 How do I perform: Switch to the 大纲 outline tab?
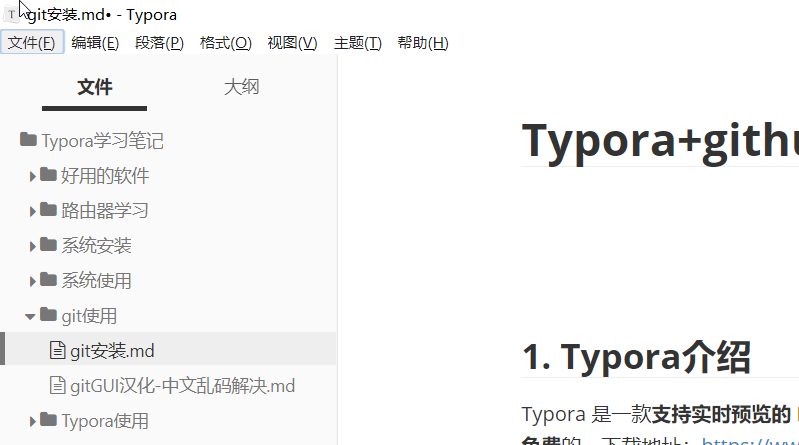coord(242,87)
